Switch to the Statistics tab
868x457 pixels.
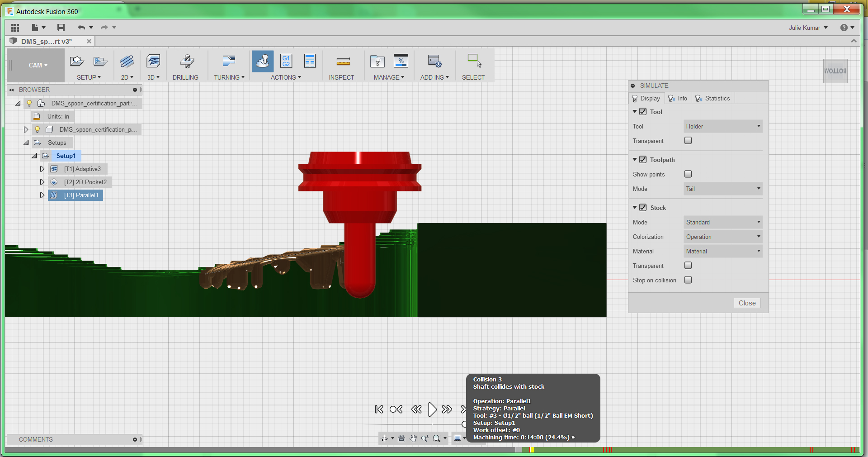[713, 98]
